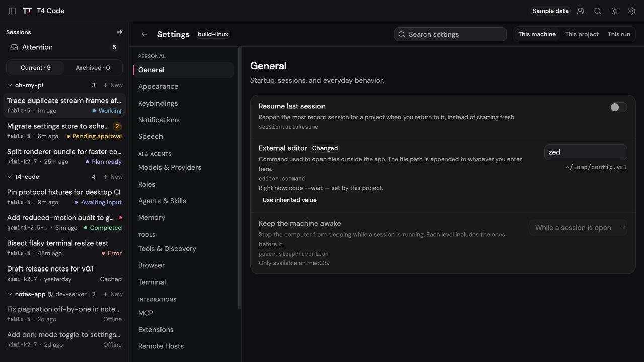Click the T4 Code logo icon
The height and width of the screenshot is (362, 644).
pos(28,11)
